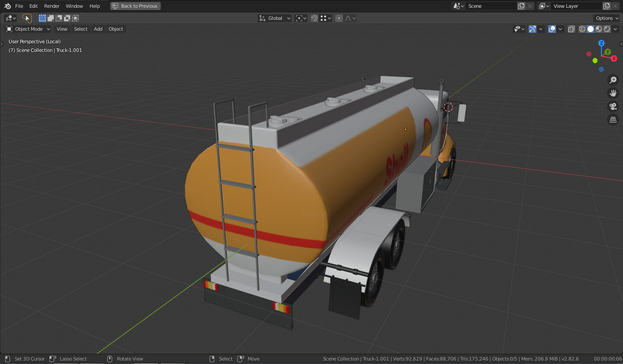This screenshot has width=623, height=364.
Task: Switch to Wireframe viewport shading
Action: pyautogui.click(x=582, y=29)
